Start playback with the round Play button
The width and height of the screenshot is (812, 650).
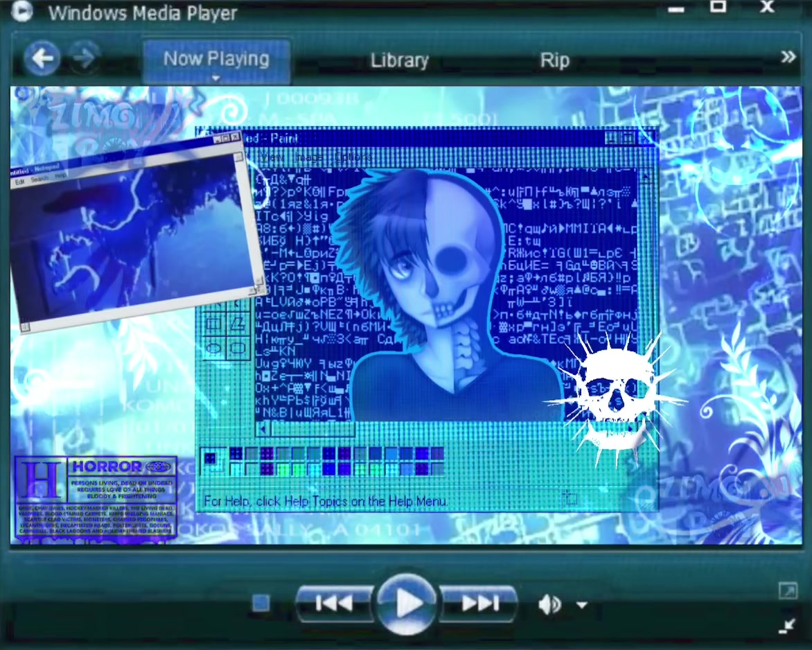pos(407,604)
